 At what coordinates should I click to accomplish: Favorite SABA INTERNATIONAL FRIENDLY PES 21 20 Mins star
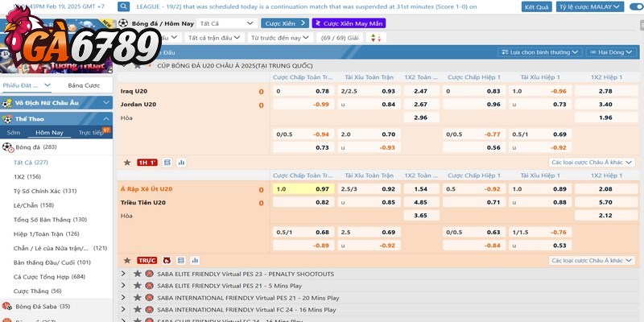(x=137, y=297)
